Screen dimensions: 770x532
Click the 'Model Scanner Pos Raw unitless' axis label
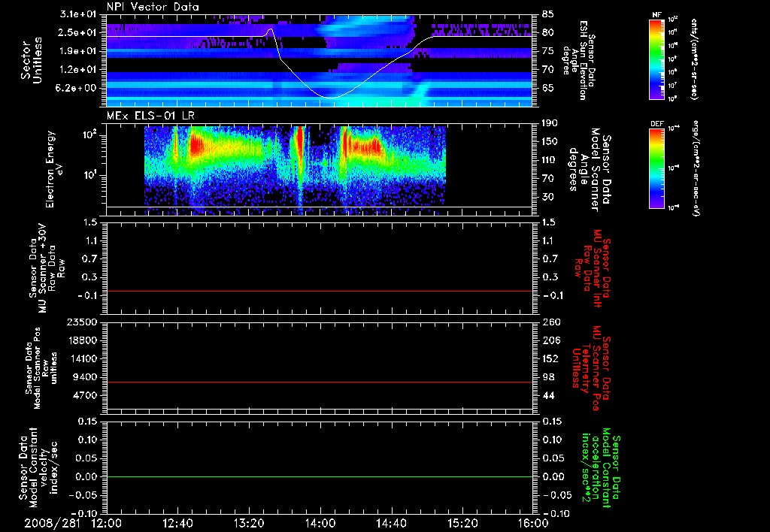pos(42,368)
